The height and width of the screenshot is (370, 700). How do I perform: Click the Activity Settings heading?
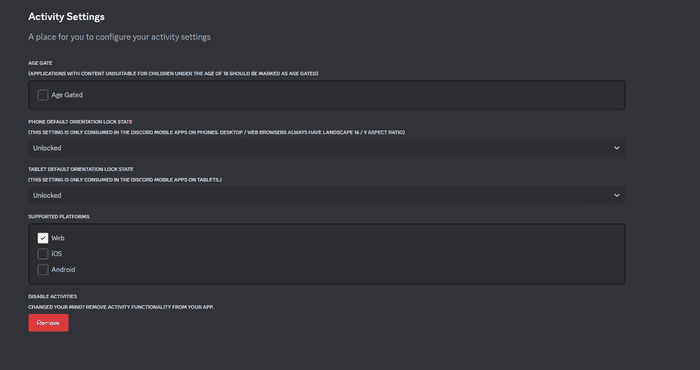point(67,17)
